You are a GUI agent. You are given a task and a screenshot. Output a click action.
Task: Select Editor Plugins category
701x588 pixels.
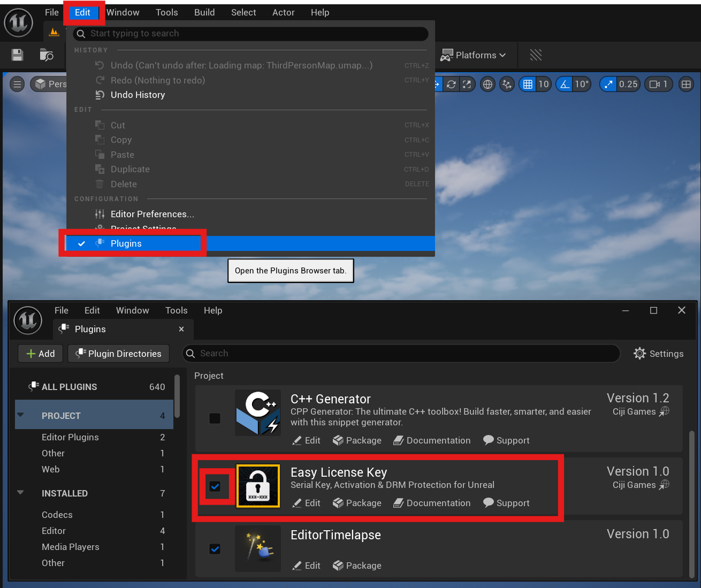(94, 437)
